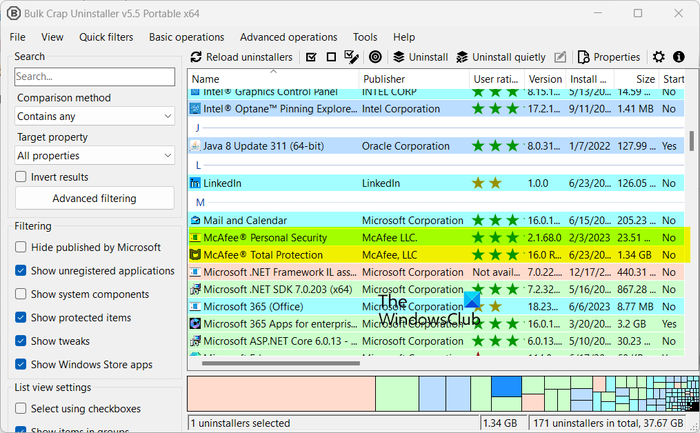Click the Advanced filtering button

coord(95,198)
